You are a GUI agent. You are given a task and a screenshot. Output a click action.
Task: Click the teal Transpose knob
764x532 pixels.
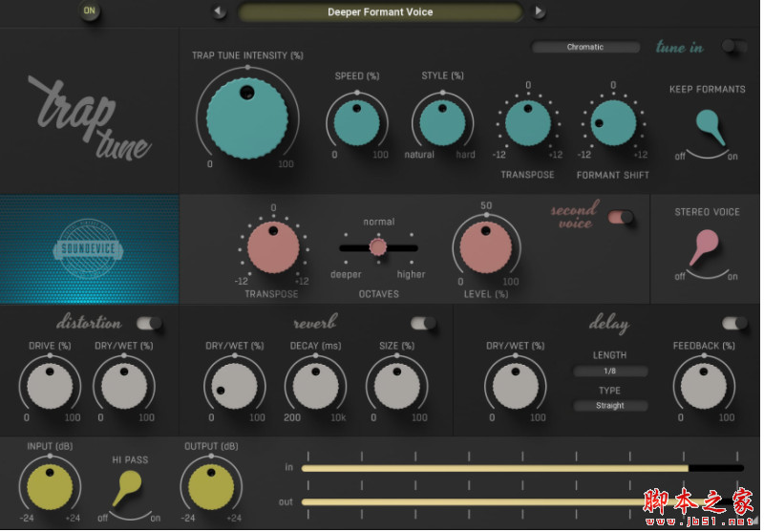(528, 123)
